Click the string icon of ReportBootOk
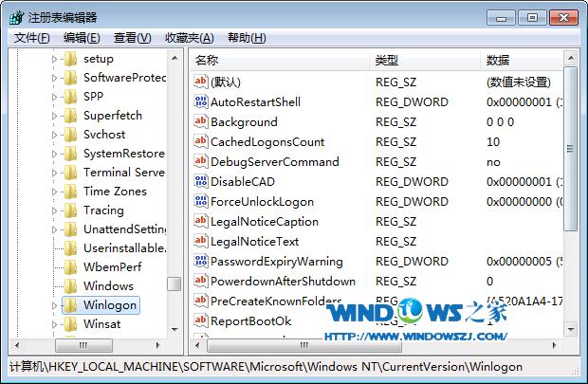Viewport: 588px width, 384px height. pos(201,320)
